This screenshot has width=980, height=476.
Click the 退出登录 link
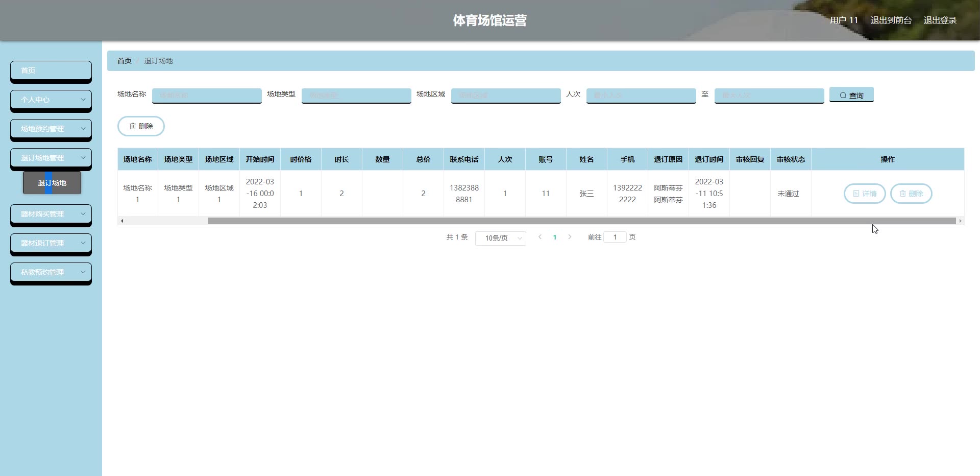940,20
